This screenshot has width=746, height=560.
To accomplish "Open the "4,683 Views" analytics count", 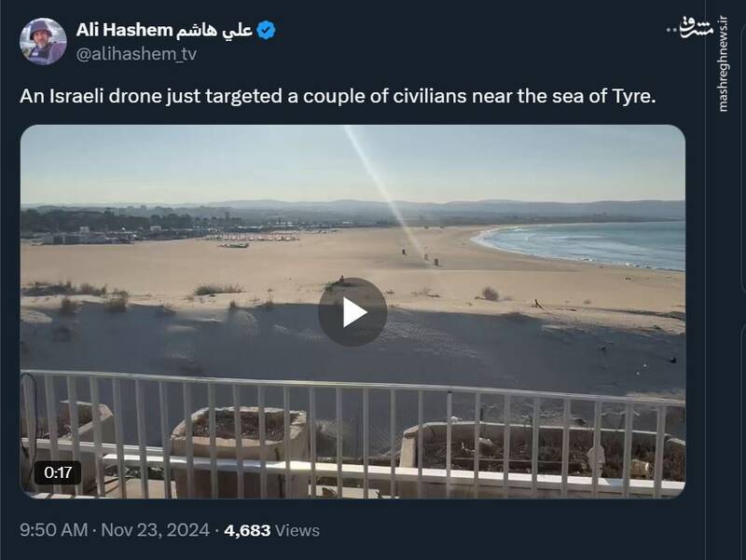I will (272, 530).
